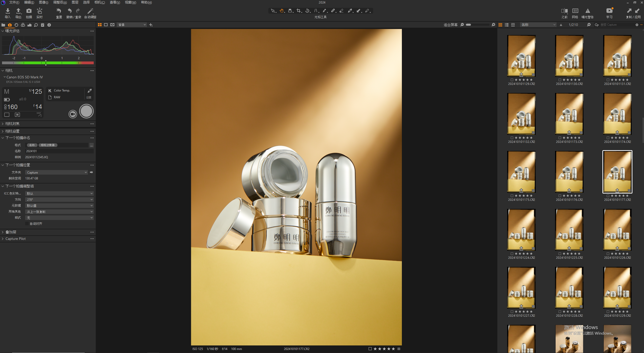
Task: Enable the 自动对齐 checkbox
Action: click(27, 224)
